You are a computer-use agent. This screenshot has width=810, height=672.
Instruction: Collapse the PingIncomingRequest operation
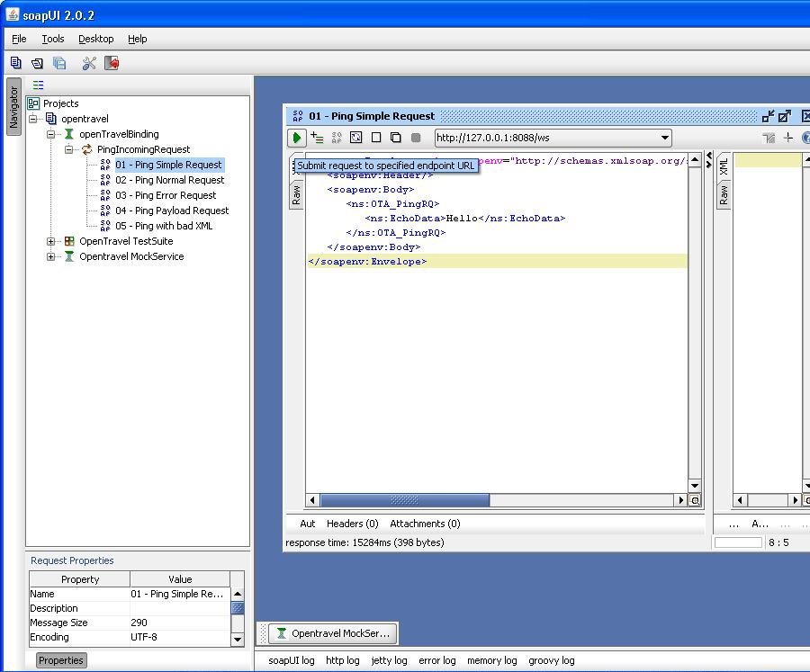pyautogui.click(x=68, y=149)
